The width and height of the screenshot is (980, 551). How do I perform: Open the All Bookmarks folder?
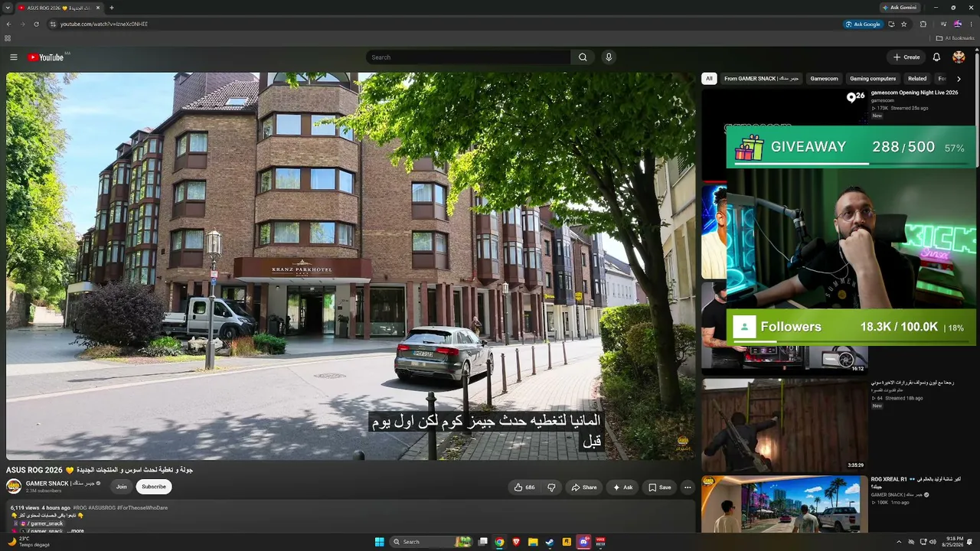coord(955,38)
